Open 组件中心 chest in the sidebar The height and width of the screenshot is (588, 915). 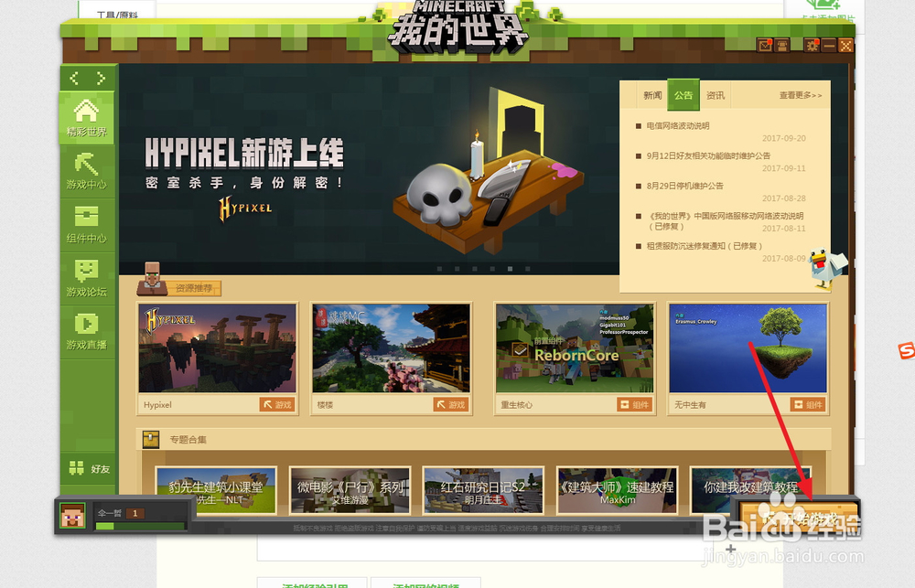pyautogui.click(x=86, y=225)
